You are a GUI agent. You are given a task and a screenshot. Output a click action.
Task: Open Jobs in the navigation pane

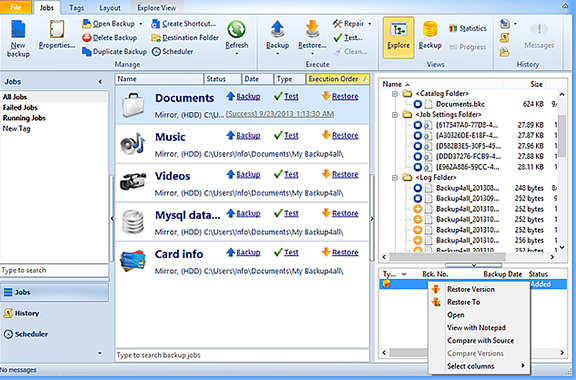click(54, 293)
